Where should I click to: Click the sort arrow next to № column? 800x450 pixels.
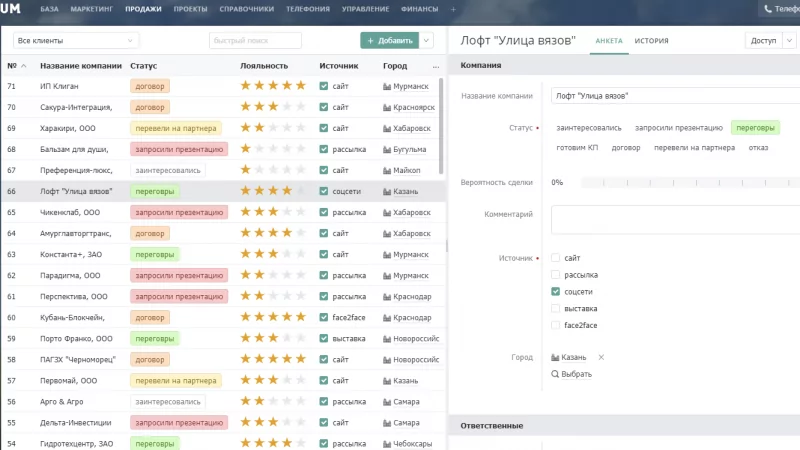[22, 66]
